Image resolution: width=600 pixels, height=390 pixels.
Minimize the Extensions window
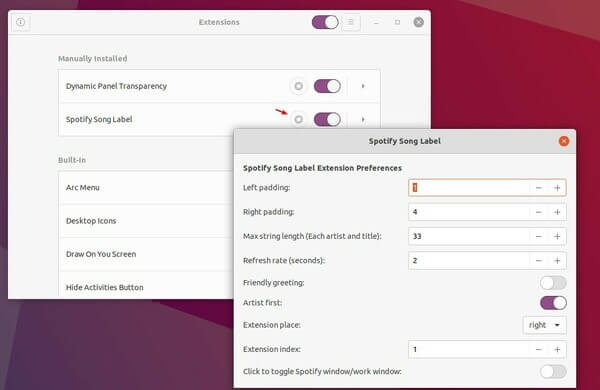pos(376,23)
